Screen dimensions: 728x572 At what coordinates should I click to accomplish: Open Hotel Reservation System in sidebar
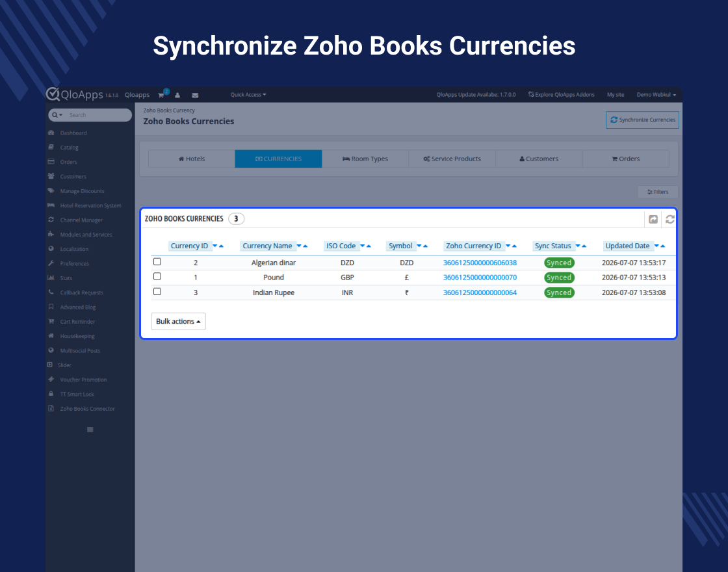pyautogui.click(x=90, y=205)
